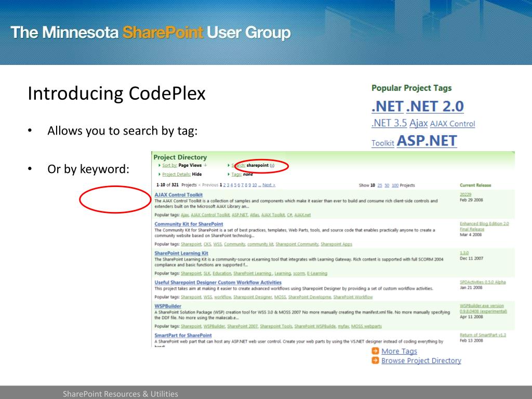This screenshot has width=532, height=399.
Task: Click the 'Introducing CodePlex' slide title
Action: tap(116, 94)
